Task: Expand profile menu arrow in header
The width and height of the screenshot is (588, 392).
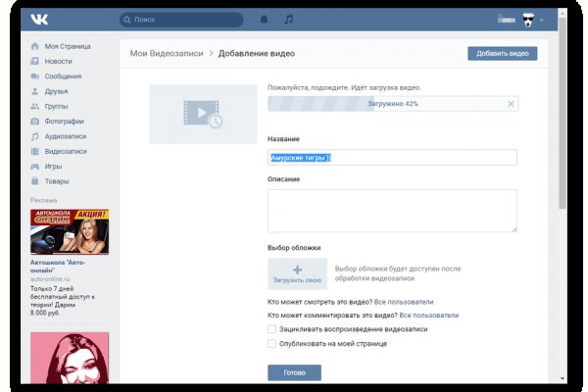Action: coord(541,20)
